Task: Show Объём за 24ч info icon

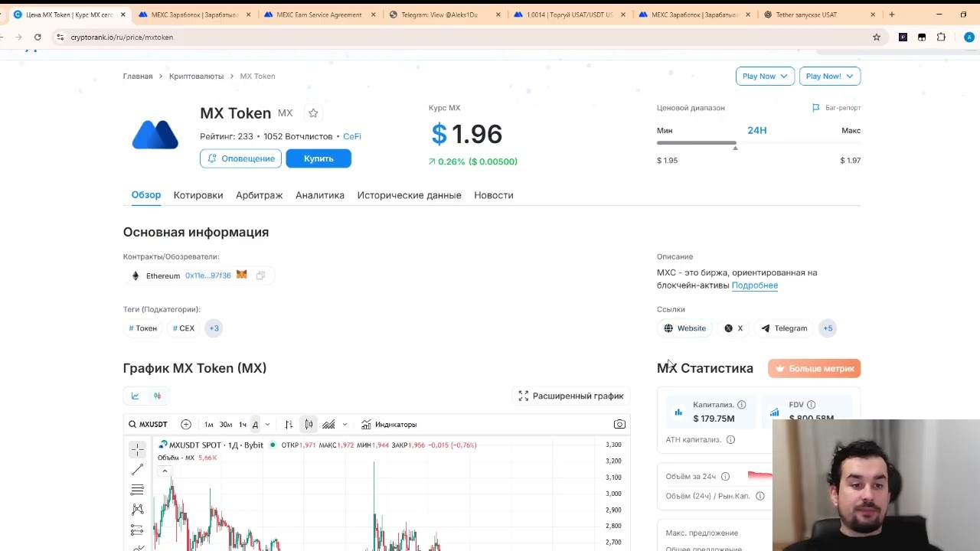Action: [725, 477]
